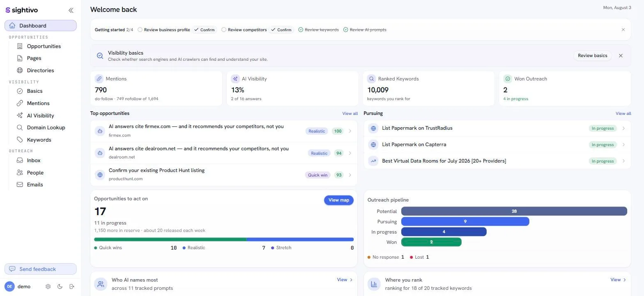Screen dimensions: 644x296
Task: View all Top opportunities
Action: tap(350, 113)
